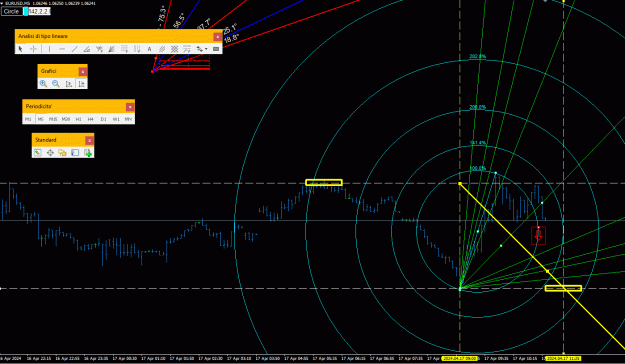Viewport: 625px width, 364px height.
Task: Select the trendline by angle tool
Action: 87,49
